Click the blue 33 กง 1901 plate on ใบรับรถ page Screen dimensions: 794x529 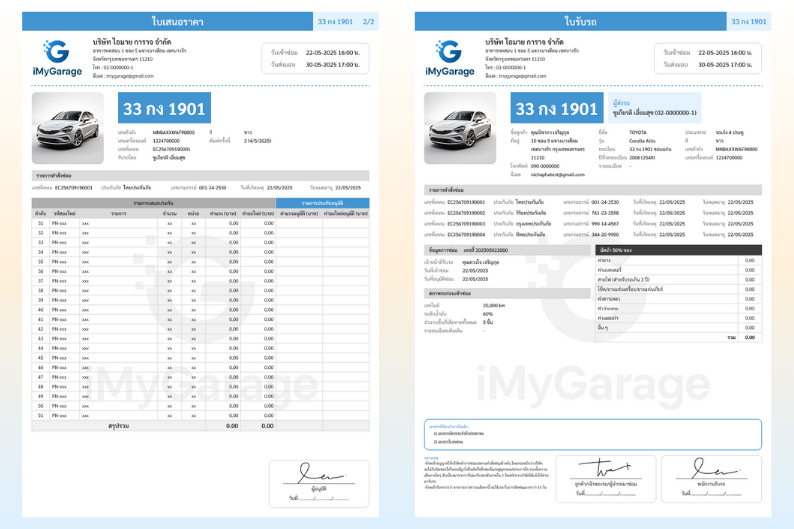[556, 108]
